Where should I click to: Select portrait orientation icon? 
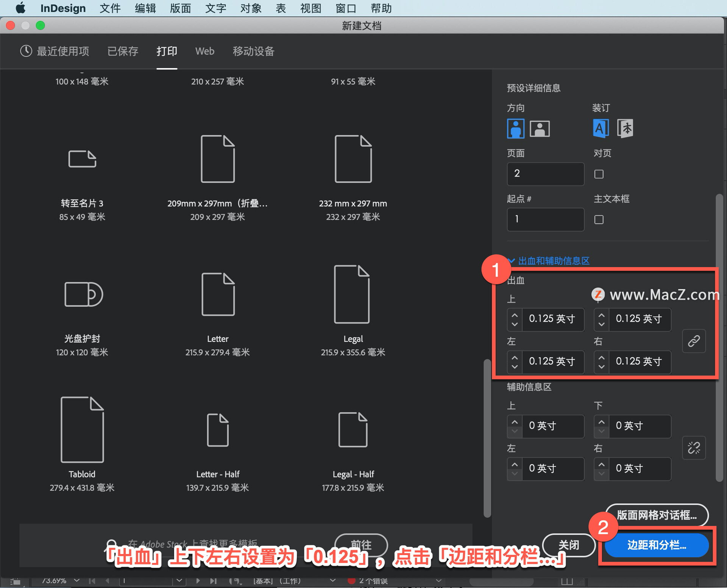(515, 129)
